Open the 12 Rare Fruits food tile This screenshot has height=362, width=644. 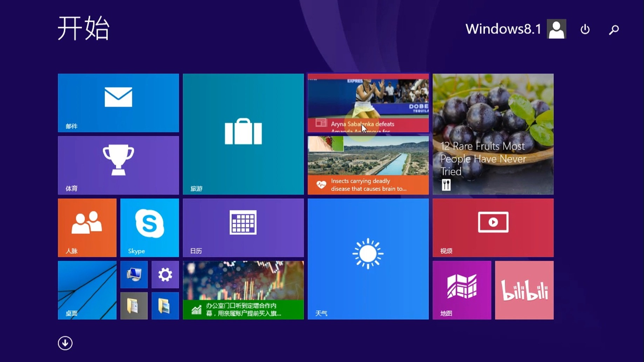coord(493,134)
